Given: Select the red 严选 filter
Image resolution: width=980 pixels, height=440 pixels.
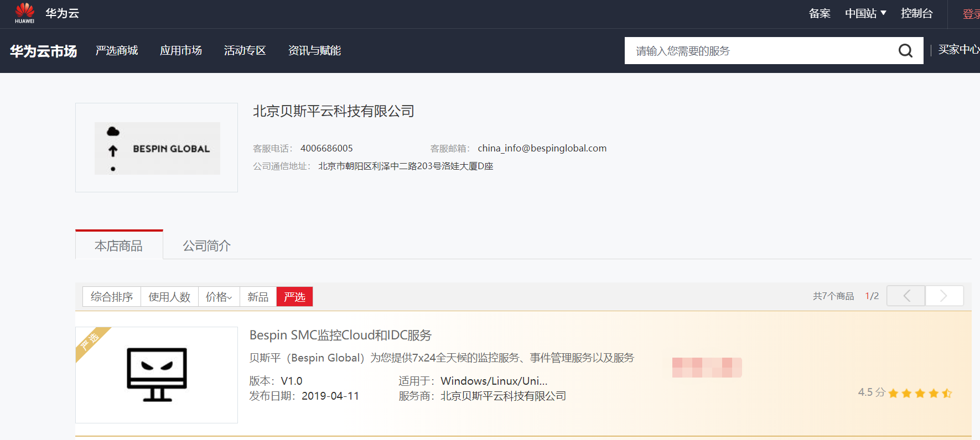Looking at the screenshot, I should [x=294, y=297].
